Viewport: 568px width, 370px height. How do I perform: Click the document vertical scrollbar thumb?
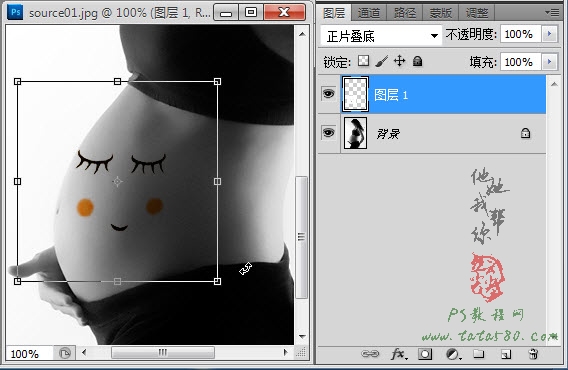coord(301,237)
